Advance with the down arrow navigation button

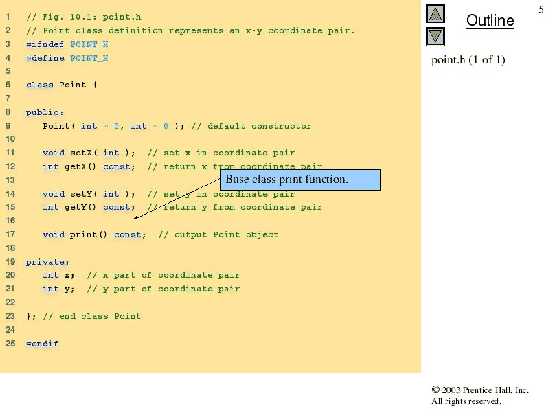[x=435, y=36]
